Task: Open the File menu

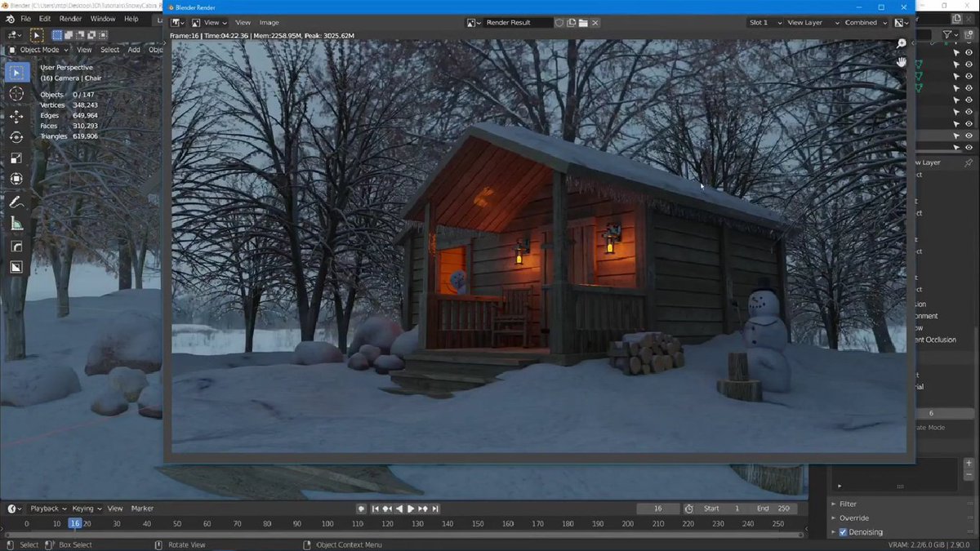Action: coord(25,18)
